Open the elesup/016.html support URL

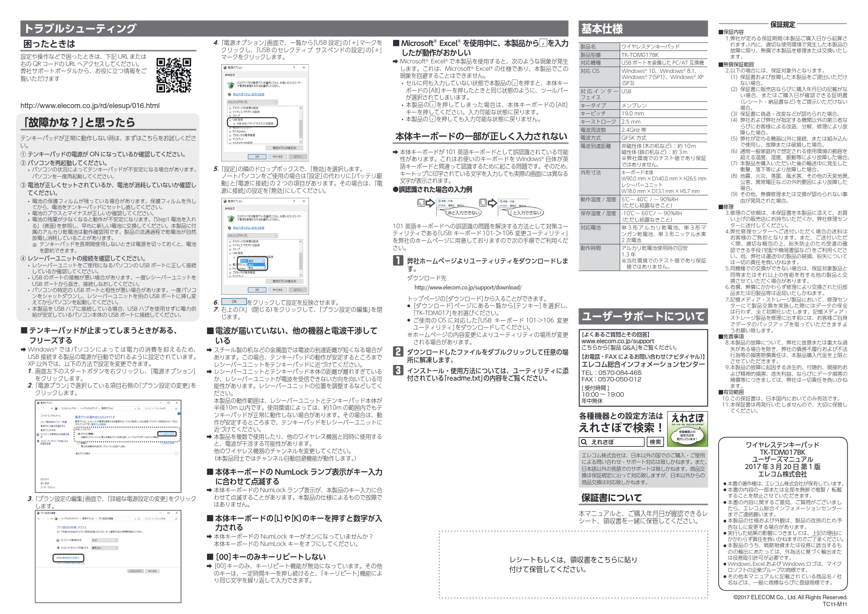(90, 105)
